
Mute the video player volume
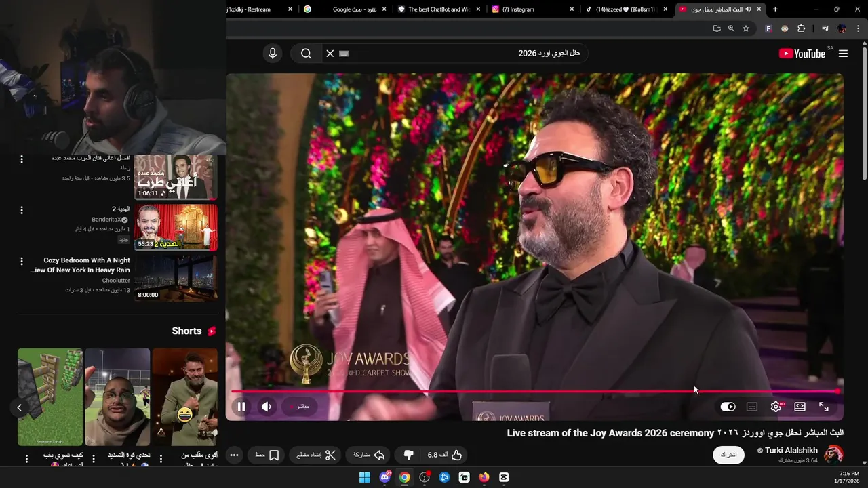267,407
